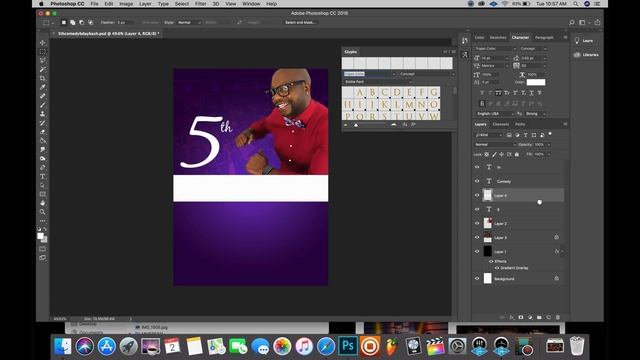
Task: Open the layer blend mode Normal dropdown
Action: click(495, 144)
